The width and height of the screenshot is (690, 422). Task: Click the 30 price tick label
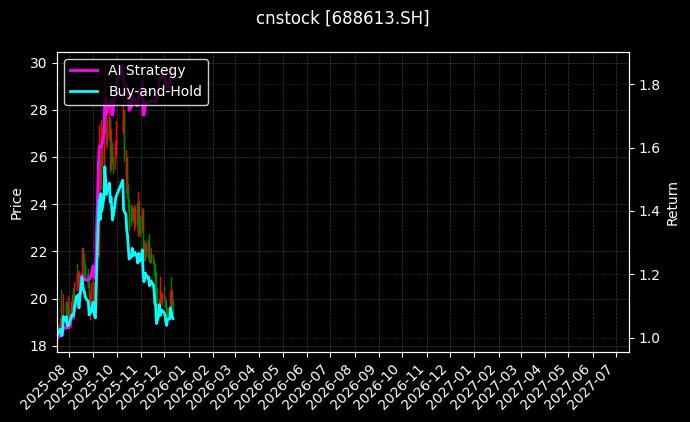[39, 63]
